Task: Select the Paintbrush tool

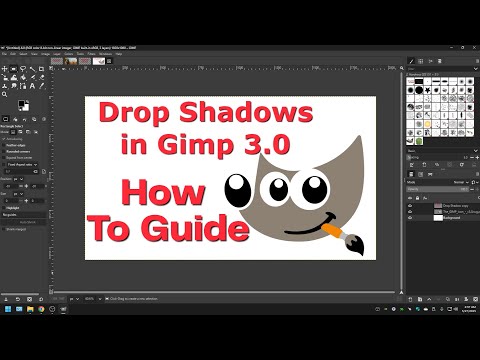Action: (x=32, y=77)
